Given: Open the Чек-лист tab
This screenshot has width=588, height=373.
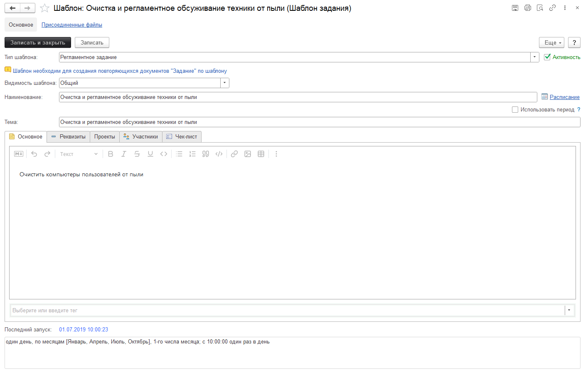Looking at the screenshot, I should [x=182, y=137].
